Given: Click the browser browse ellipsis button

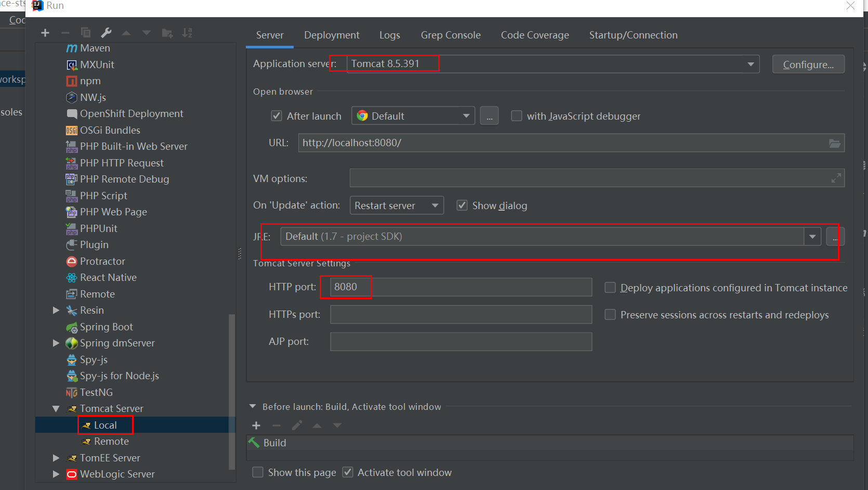Looking at the screenshot, I should point(489,115).
